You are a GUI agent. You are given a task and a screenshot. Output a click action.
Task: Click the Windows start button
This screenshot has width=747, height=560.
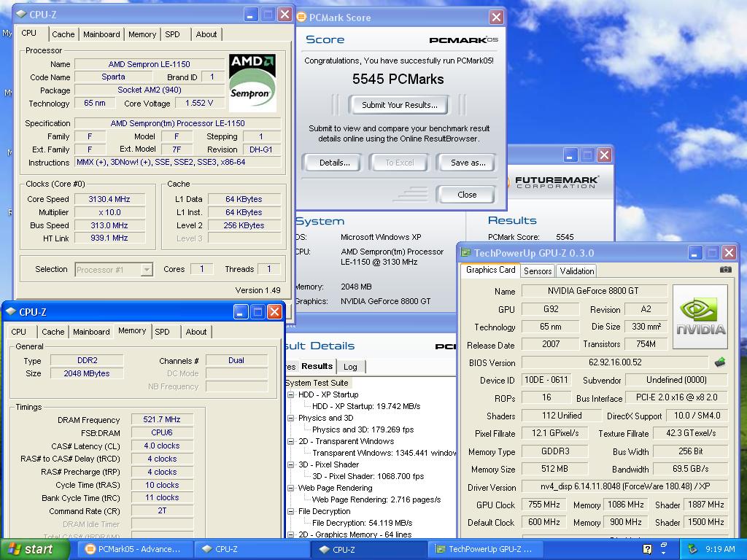pos(34,549)
